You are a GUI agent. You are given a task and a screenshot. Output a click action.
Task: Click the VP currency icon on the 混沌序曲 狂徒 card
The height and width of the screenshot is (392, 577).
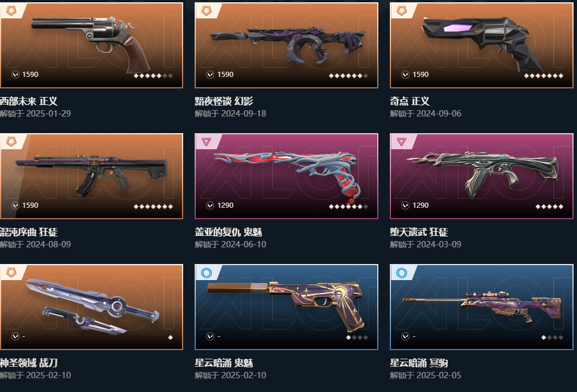(15, 205)
